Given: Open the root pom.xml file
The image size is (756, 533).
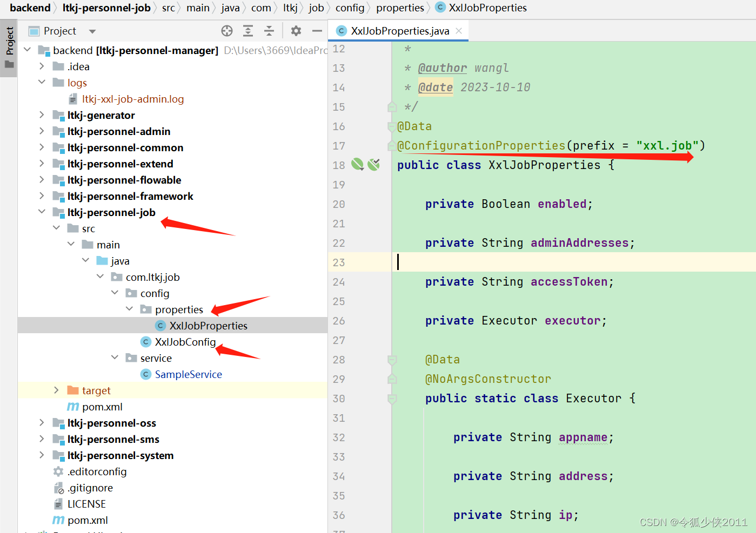Looking at the screenshot, I should pos(88,520).
